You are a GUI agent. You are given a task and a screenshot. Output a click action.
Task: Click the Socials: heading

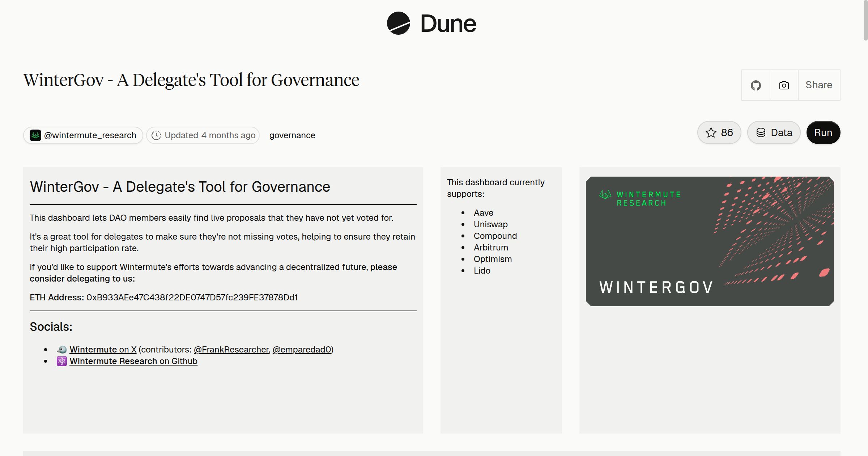[51, 327]
